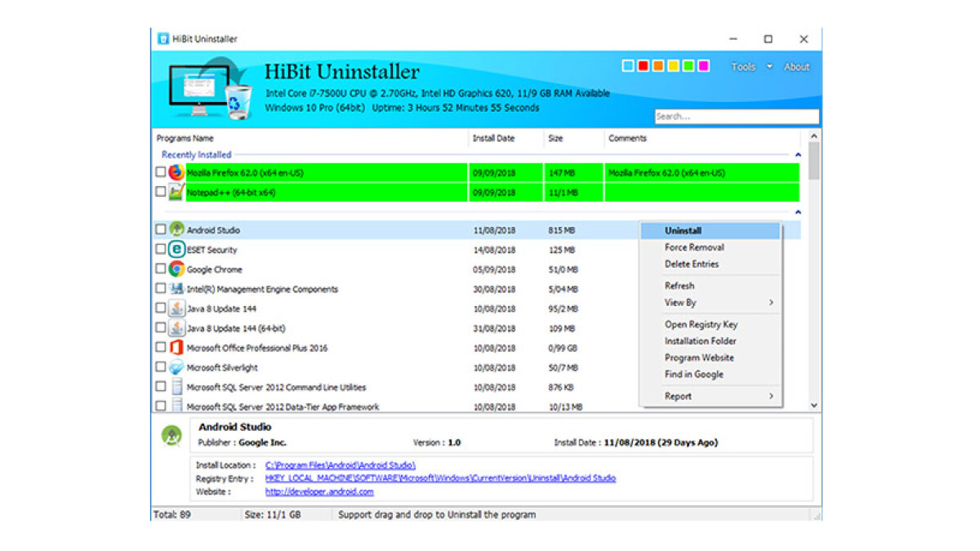
Task: Click the Android Studio icon in list row
Action: (x=176, y=230)
